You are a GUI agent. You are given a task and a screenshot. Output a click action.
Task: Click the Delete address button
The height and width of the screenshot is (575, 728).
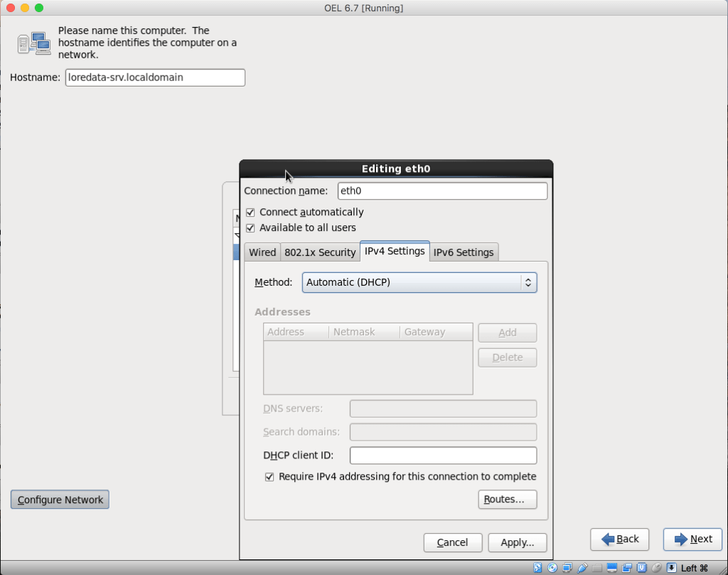point(508,358)
